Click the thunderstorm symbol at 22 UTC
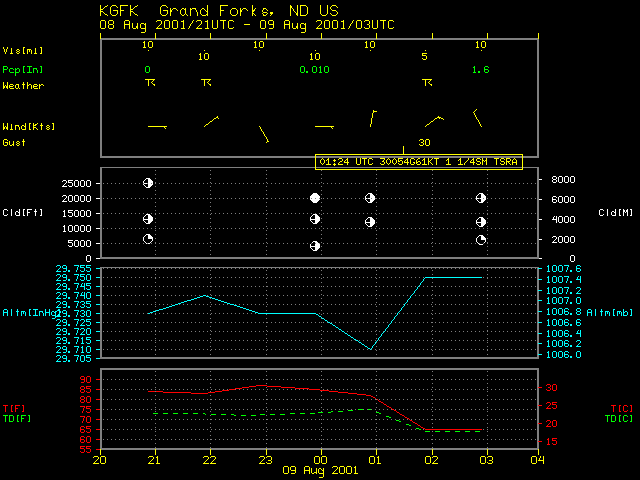 tap(206, 83)
